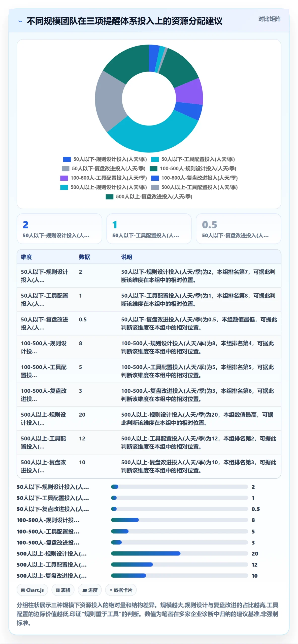
Task: Toggle legend 100-500人-工具配置投入 purple swatch
Action: click(x=64, y=178)
